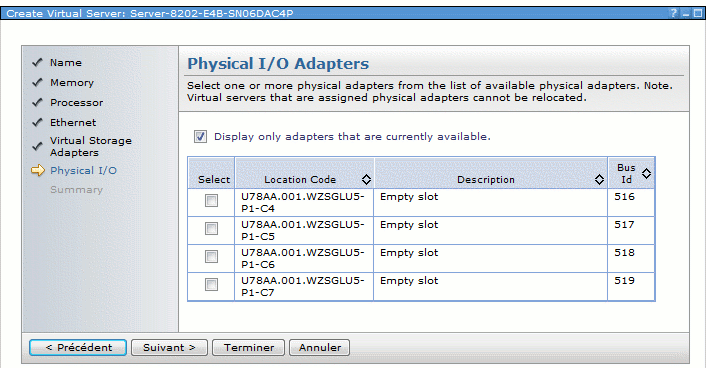
Task: Click location code U78AA.001.WZSGLU5-P1-C4
Action: coord(303,202)
